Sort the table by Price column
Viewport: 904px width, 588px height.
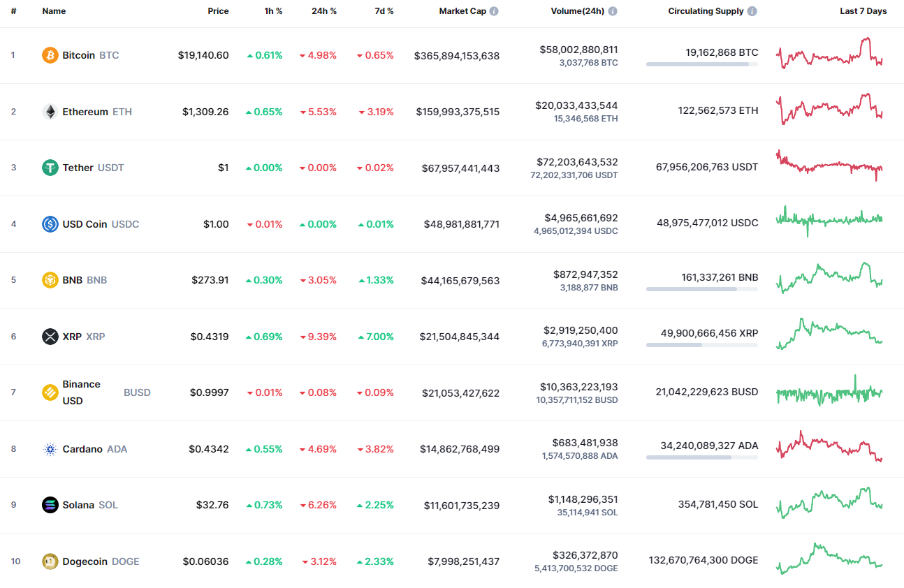[218, 10]
